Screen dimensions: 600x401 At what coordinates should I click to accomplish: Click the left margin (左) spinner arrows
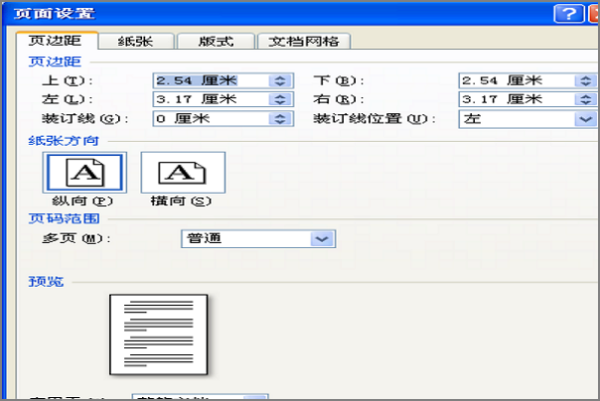[281, 99]
